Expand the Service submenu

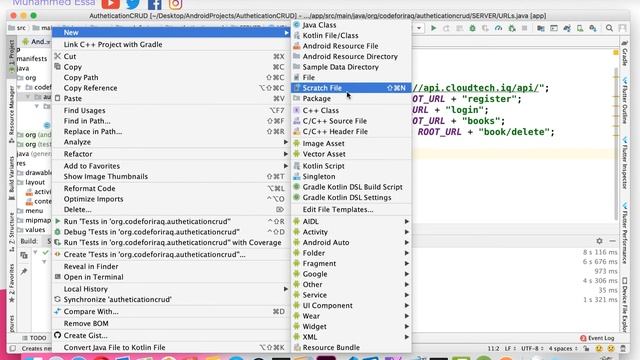[351, 295]
